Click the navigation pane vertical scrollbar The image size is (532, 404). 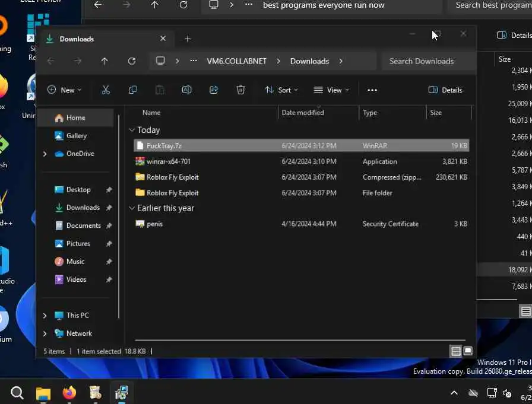pos(119,217)
